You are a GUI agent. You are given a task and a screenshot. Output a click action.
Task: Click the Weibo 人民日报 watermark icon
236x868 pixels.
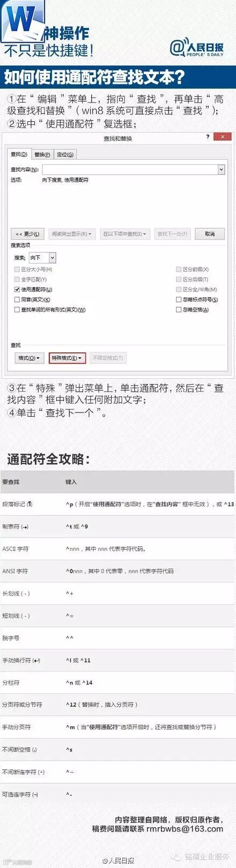pos(107,860)
